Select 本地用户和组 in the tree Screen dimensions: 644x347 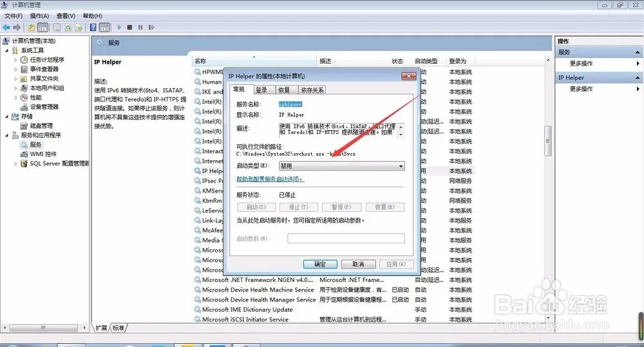(x=47, y=88)
